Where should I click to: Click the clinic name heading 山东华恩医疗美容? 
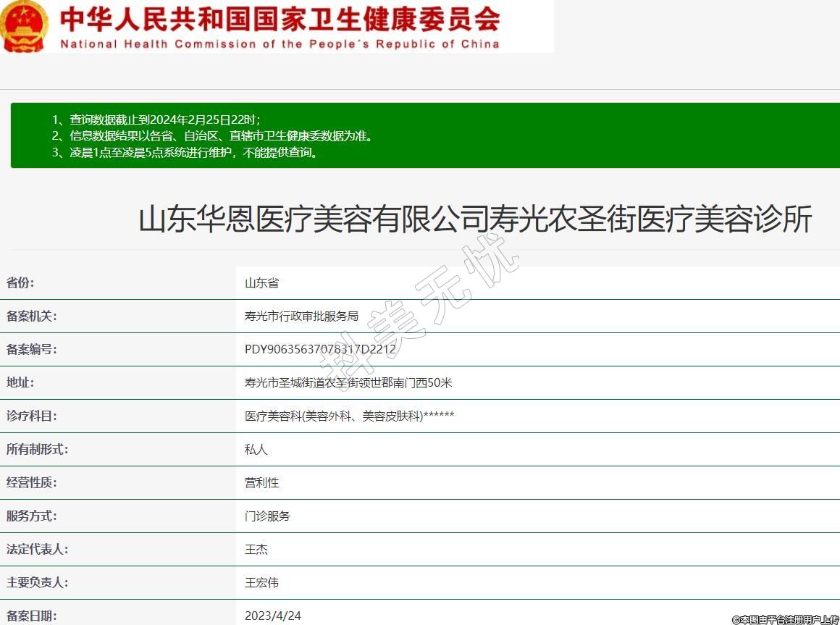475,219
